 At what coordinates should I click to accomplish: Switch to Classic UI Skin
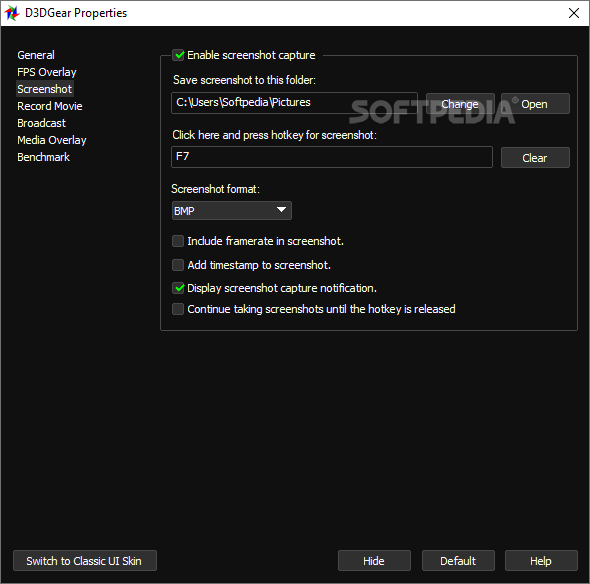pos(85,561)
